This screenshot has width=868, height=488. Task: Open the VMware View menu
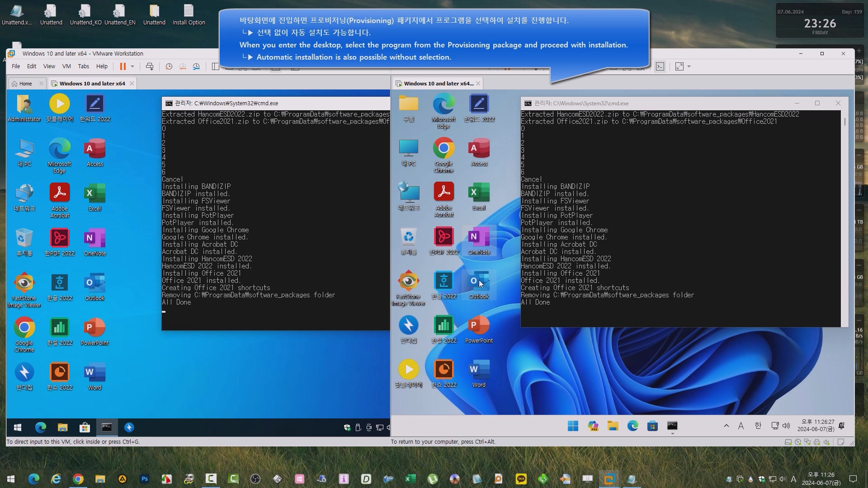pyautogui.click(x=49, y=66)
